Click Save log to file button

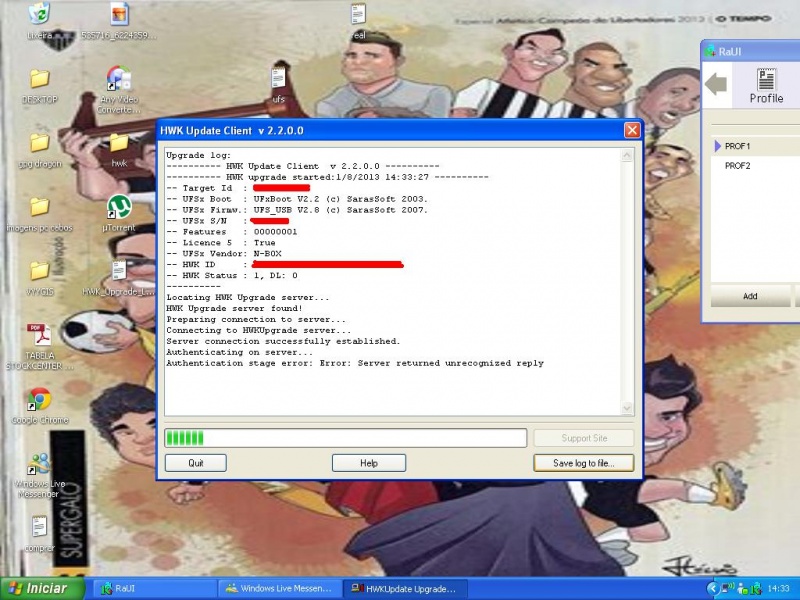tap(584, 463)
